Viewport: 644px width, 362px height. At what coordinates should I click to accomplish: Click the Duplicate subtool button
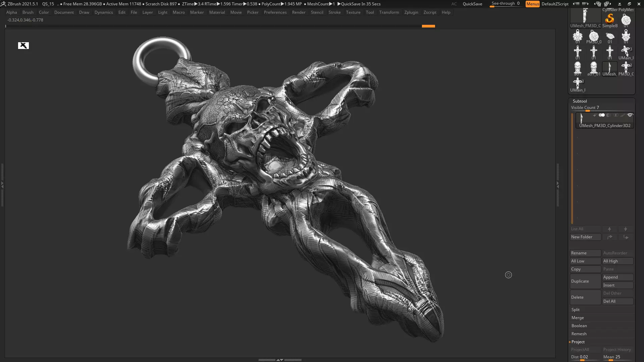point(585,281)
